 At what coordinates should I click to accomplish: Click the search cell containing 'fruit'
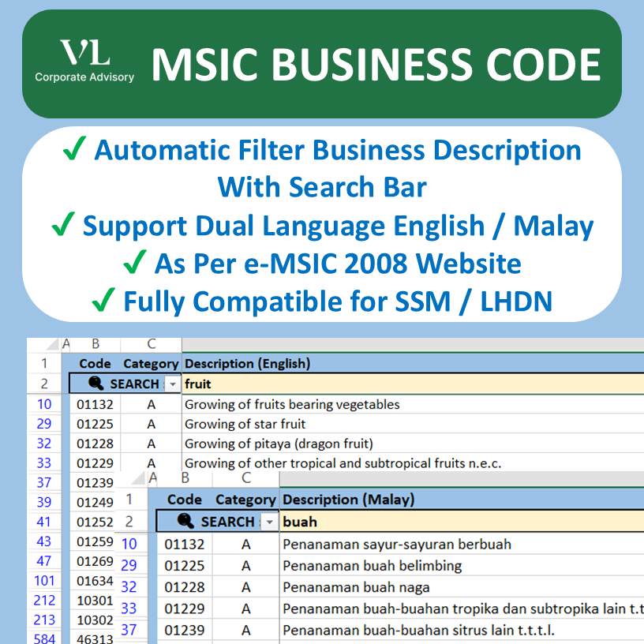413,384
